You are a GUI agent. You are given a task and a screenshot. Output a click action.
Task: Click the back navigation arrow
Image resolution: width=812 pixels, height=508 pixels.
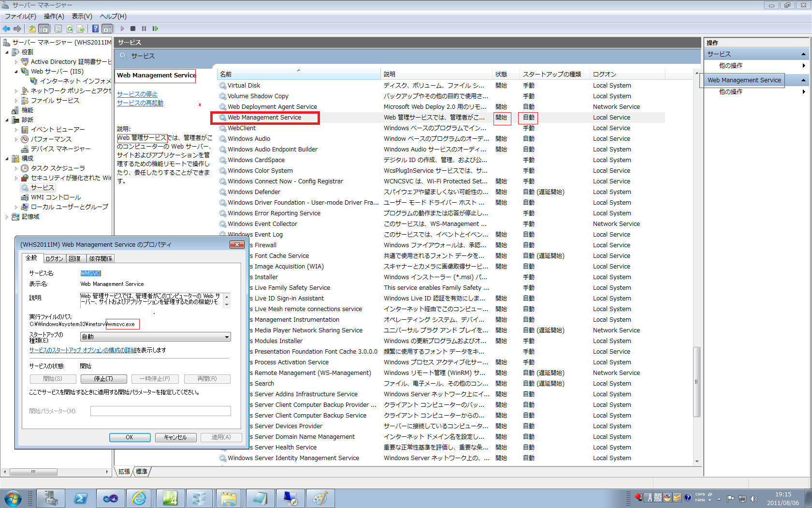pos(6,29)
